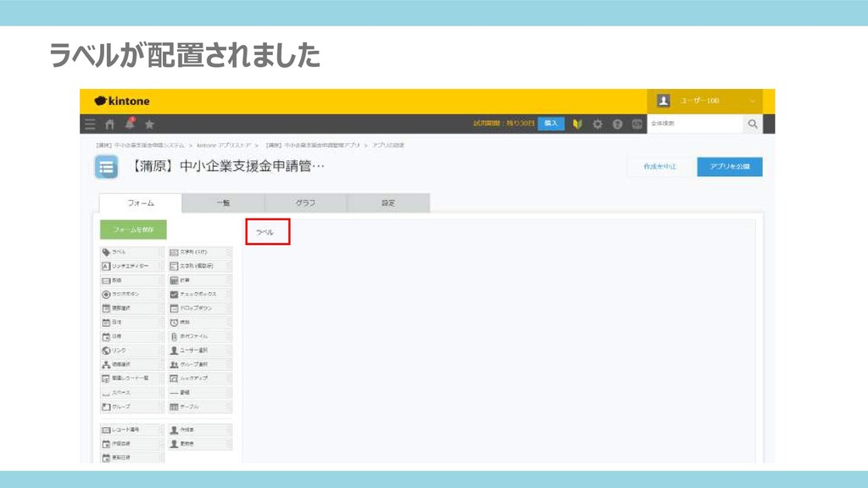This screenshot has width=868, height=488.
Task: Pick the リッチエディター field type
Action: (x=131, y=266)
